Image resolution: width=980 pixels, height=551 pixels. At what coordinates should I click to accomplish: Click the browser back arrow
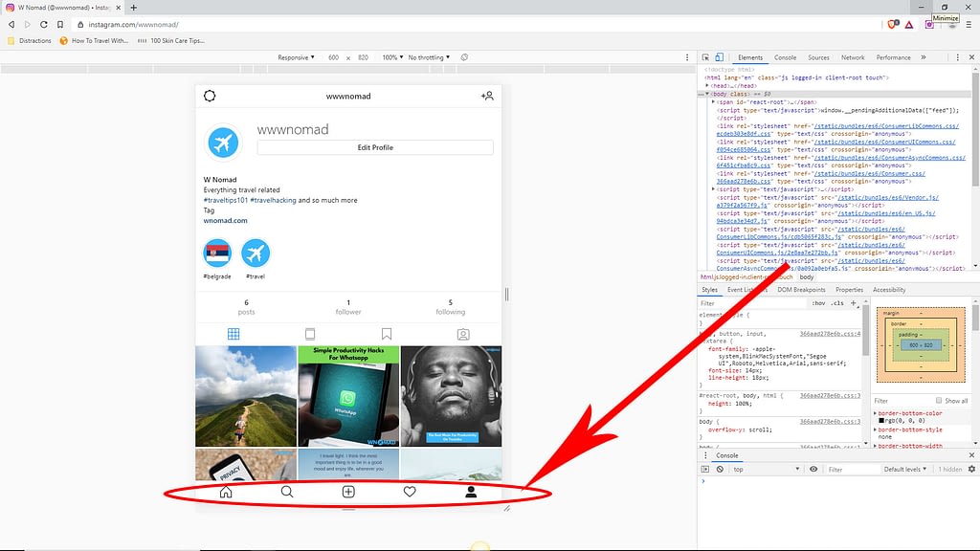tap(11, 24)
